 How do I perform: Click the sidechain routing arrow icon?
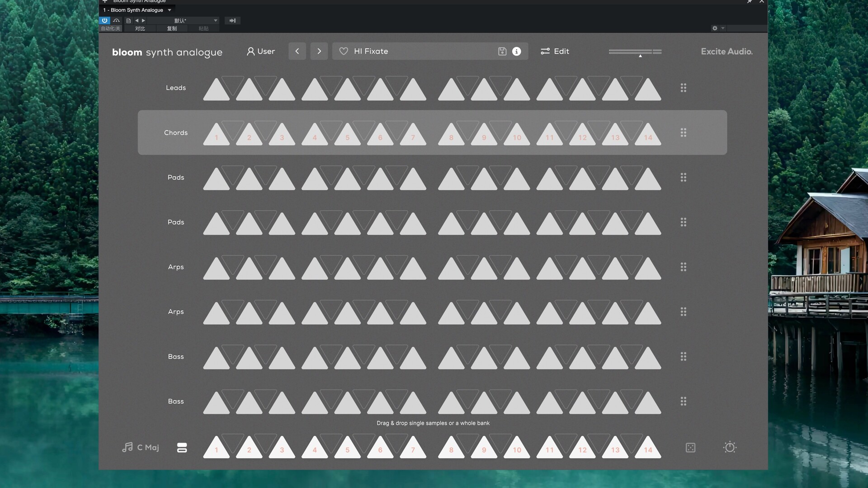[232, 20]
